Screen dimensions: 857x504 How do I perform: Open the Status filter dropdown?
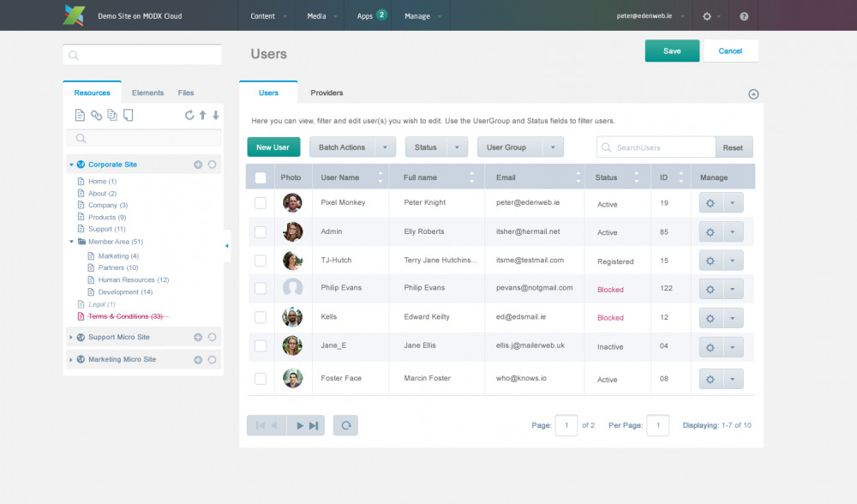tap(436, 147)
